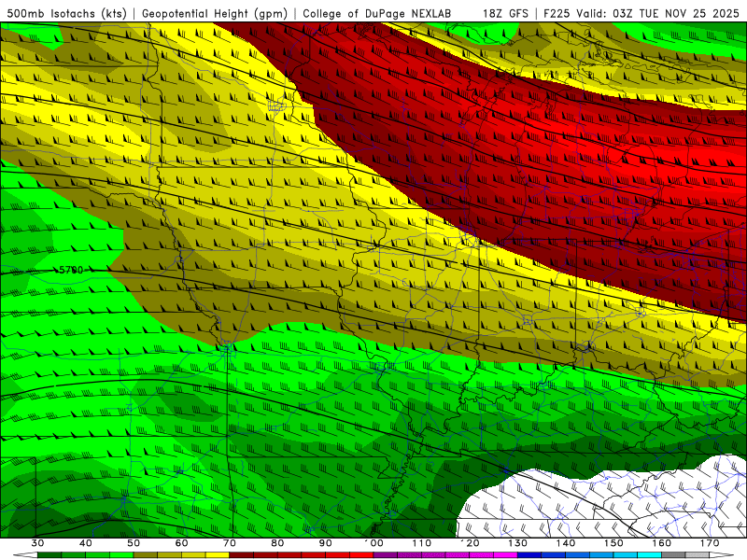747x560 pixels.
Task: Click the 'F225 Valid: 03Z TUE NOV 25 2025' text
Action: point(642,13)
